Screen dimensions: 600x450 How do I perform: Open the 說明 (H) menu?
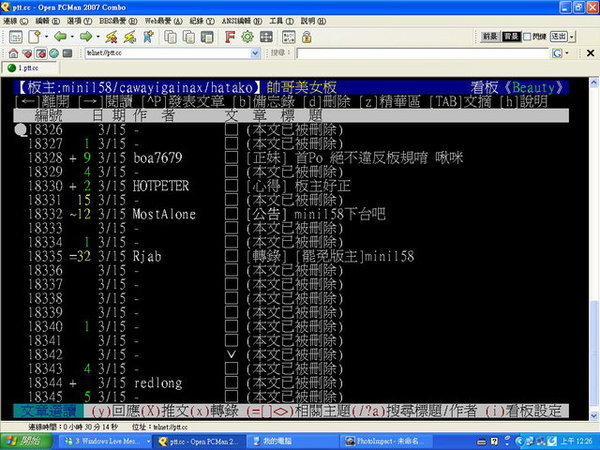point(313,21)
